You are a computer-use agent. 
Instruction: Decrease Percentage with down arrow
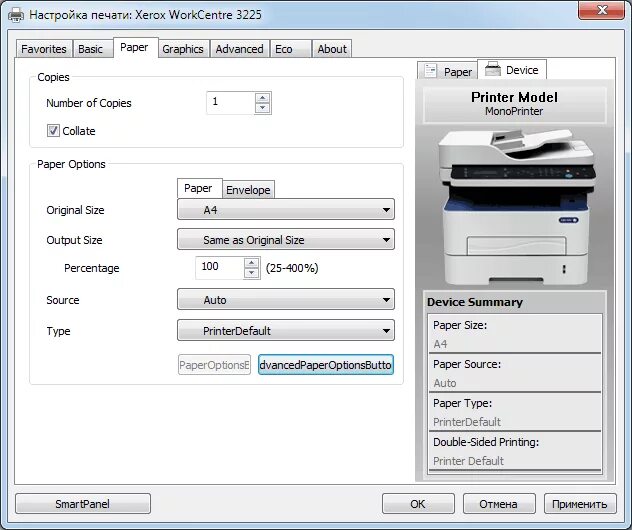tap(252, 273)
